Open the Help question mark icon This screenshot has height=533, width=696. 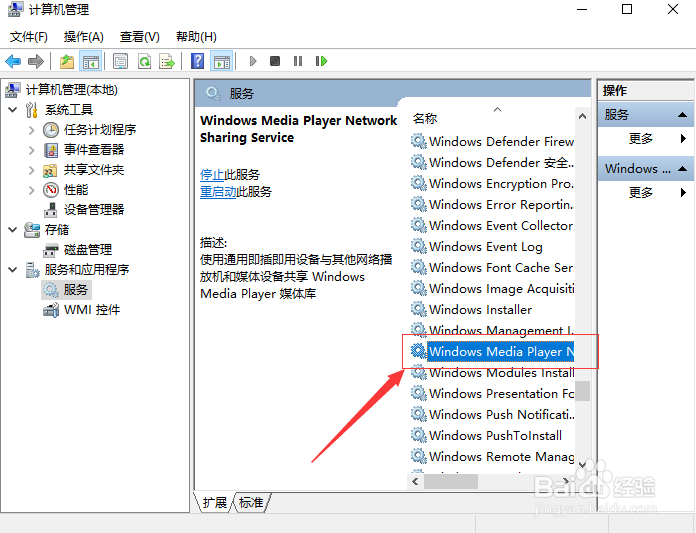197,61
